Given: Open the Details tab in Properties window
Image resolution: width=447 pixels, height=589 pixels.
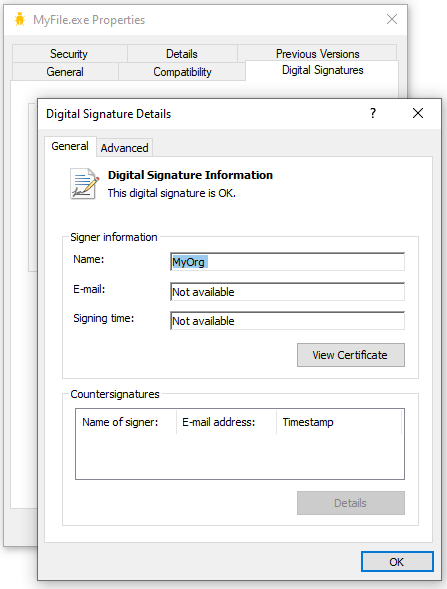Looking at the screenshot, I should coord(182,54).
